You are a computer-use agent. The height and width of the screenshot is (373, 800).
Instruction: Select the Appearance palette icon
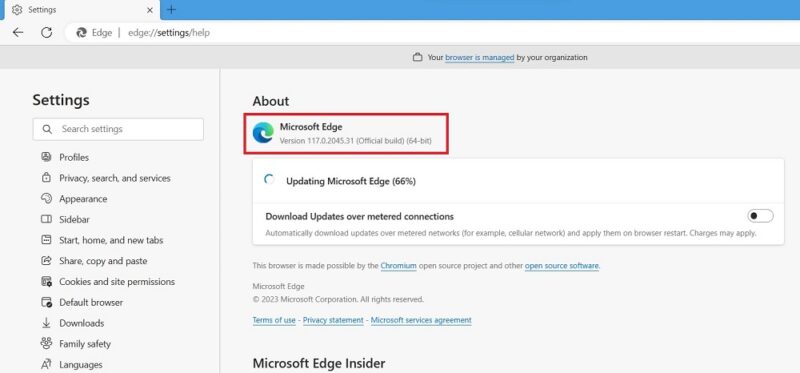click(46, 198)
